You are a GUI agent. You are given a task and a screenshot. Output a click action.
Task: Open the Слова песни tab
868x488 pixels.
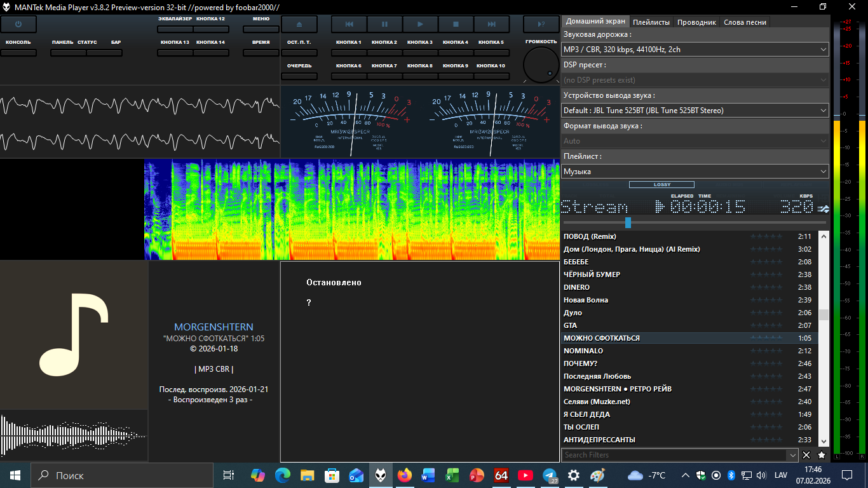tap(745, 22)
